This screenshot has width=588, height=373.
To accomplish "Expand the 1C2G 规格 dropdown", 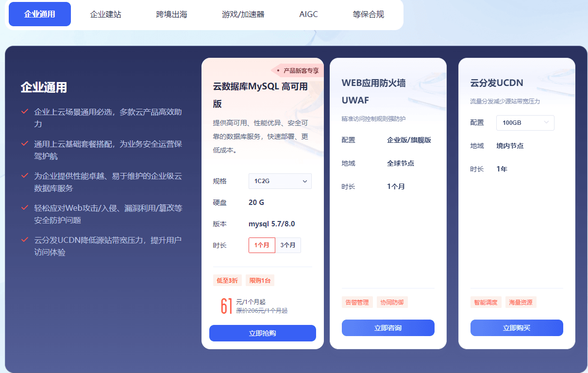I will [x=280, y=181].
